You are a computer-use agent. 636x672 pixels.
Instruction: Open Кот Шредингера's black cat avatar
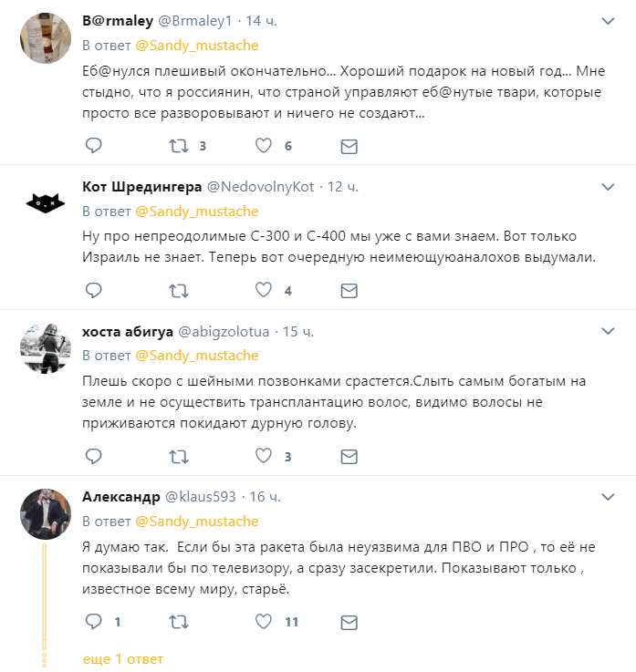(44, 202)
